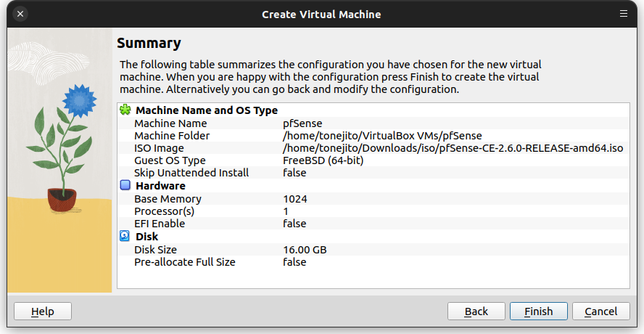Viewport: 644px width, 334px height.
Task: Select the Machine Name row label
Action: (x=170, y=123)
